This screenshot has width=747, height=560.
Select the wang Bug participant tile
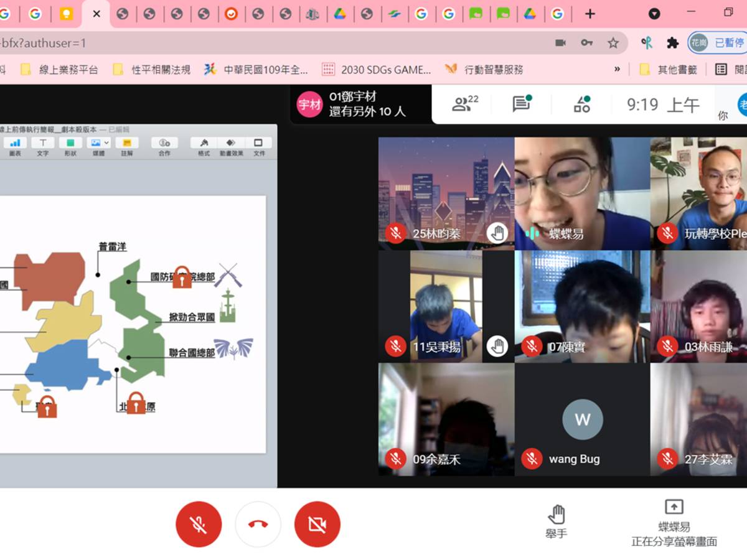[x=582, y=420]
